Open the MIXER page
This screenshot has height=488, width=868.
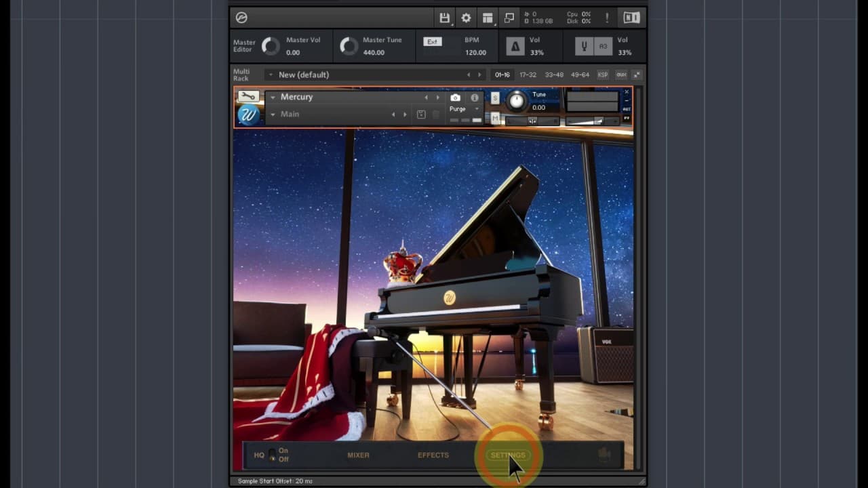point(358,455)
